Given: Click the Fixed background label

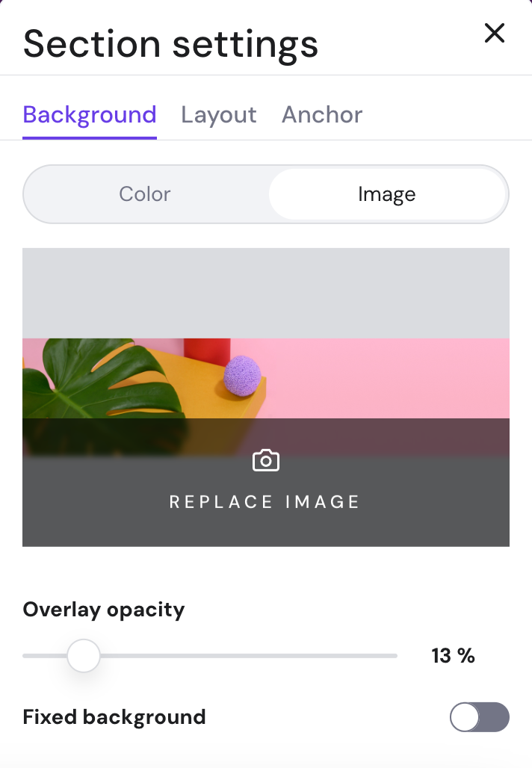Looking at the screenshot, I should (114, 717).
